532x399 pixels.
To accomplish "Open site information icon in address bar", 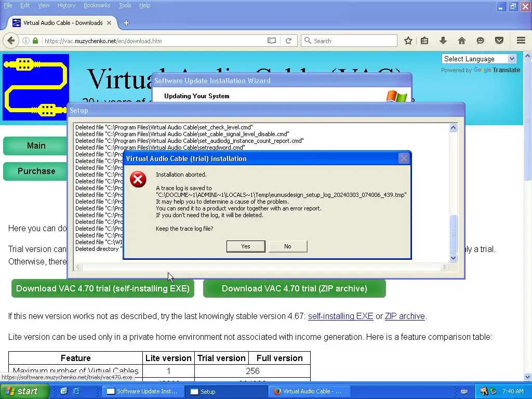I will pyautogui.click(x=26, y=41).
